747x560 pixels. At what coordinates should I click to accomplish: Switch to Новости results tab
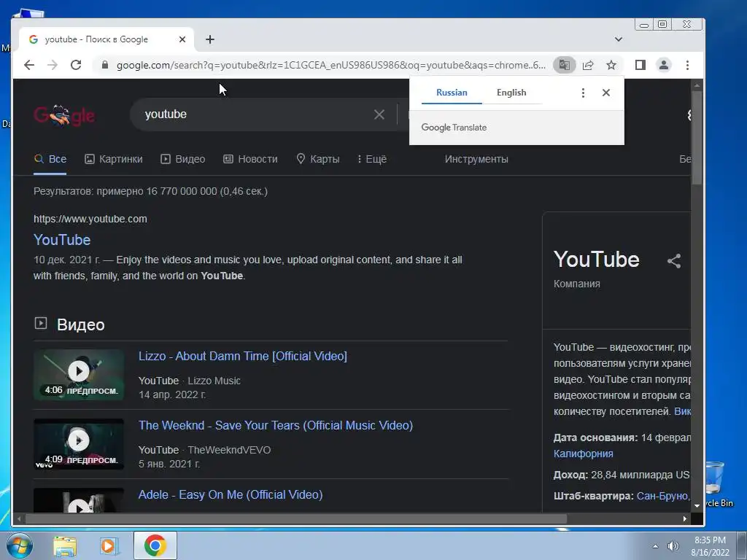pyautogui.click(x=251, y=159)
